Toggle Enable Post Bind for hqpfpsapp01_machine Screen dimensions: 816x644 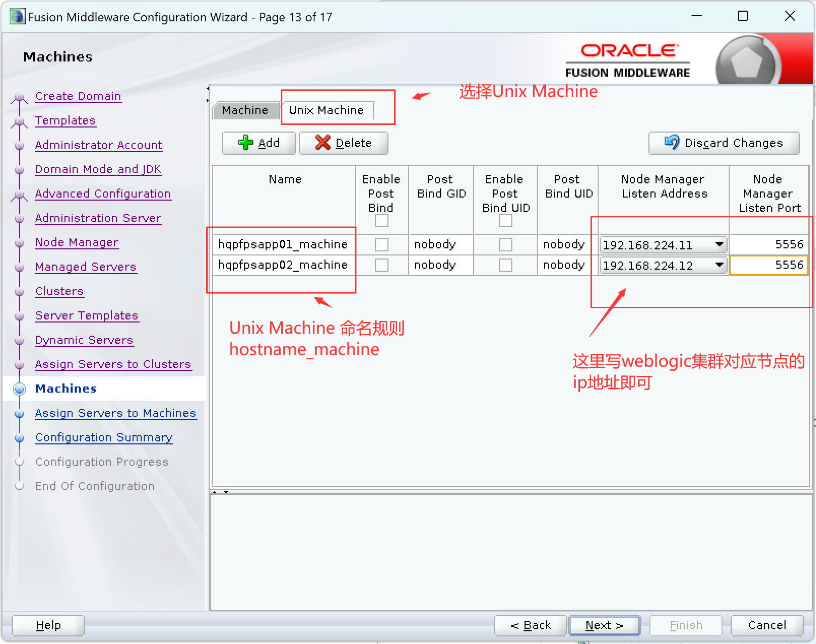pyautogui.click(x=382, y=245)
